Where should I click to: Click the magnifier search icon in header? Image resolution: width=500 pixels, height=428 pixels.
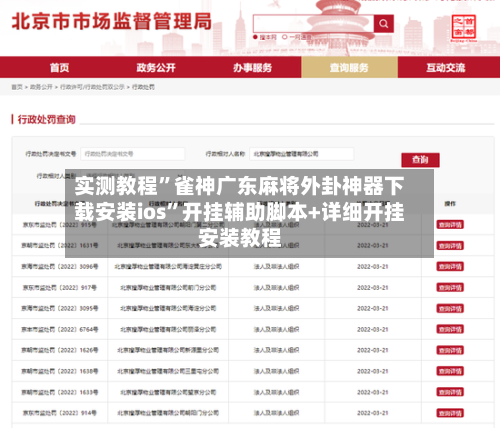[384, 24]
